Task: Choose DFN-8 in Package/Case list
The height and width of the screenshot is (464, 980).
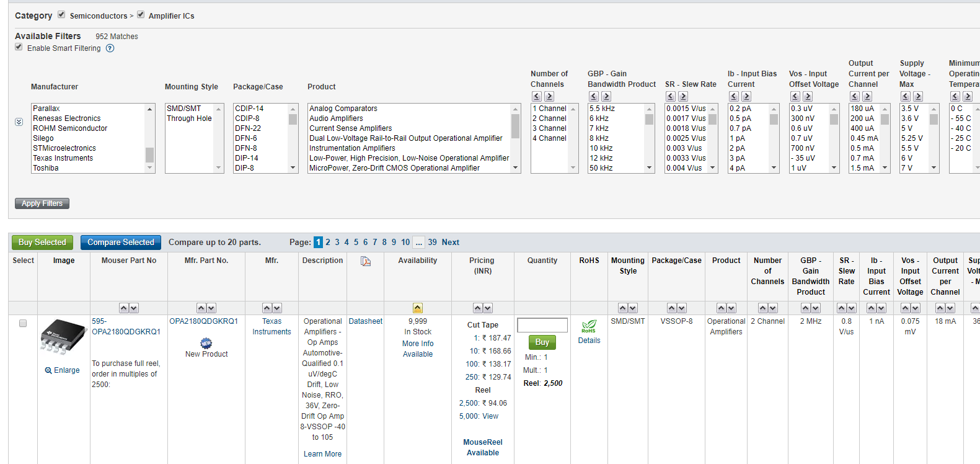Action: pyautogui.click(x=246, y=148)
